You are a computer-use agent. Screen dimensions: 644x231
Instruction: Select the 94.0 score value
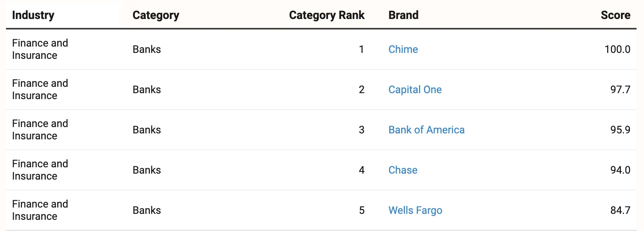620,170
